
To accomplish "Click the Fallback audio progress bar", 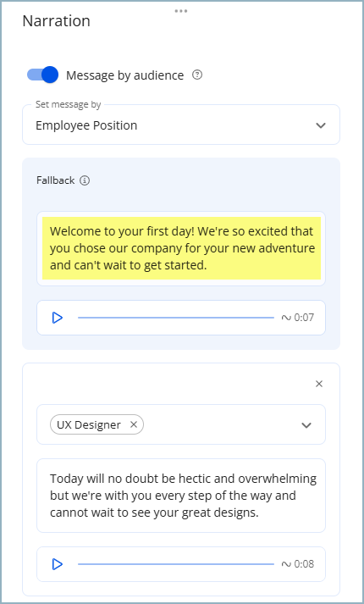I will point(176,318).
